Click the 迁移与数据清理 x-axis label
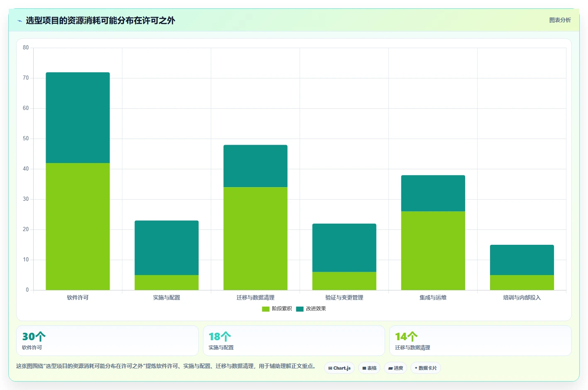The height and width of the screenshot is (390, 588). [255, 297]
